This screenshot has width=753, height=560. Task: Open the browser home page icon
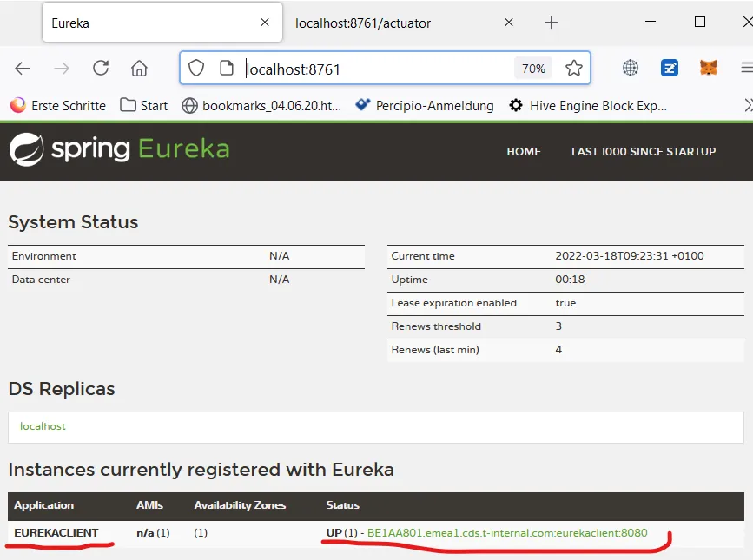coord(139,68)
